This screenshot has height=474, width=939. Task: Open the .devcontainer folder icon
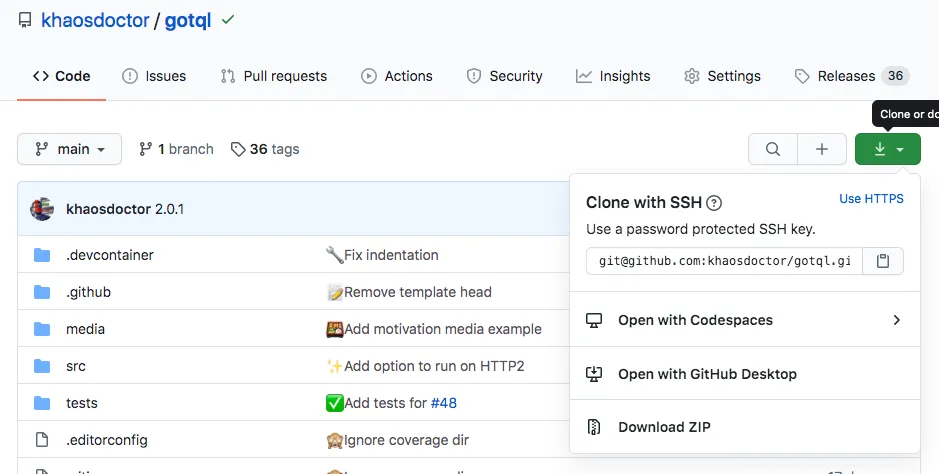42,255
